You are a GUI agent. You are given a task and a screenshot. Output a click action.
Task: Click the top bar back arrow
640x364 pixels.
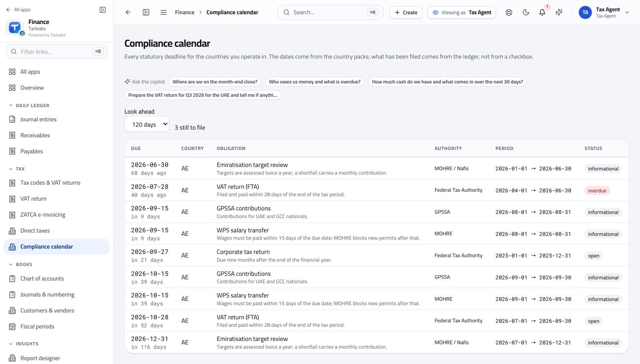click(128, 12)
